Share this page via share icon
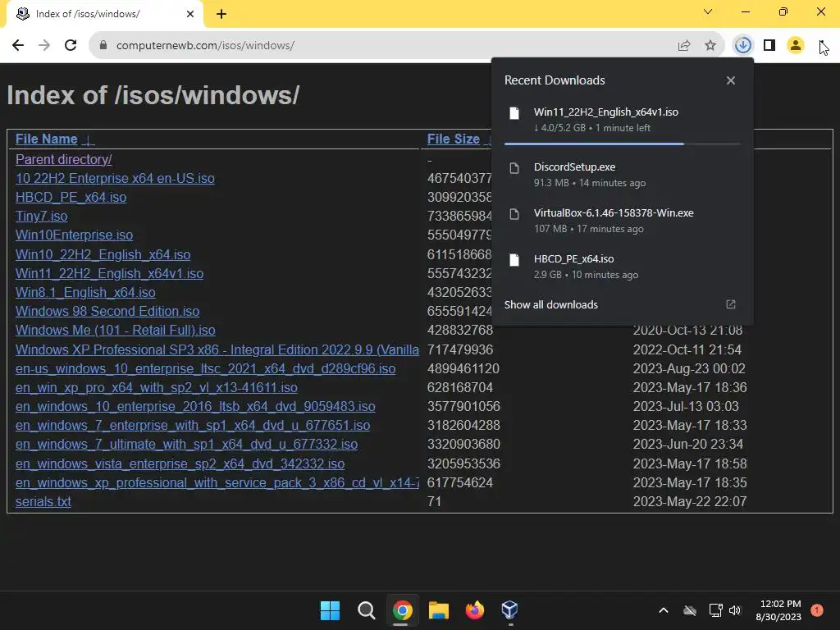840x630 pixels. pyautogui.click(x=684, y=46)
